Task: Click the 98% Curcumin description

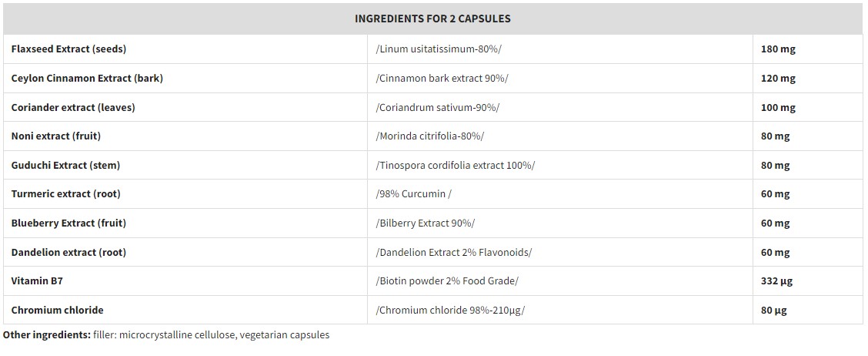Action: tap(413, 193)
